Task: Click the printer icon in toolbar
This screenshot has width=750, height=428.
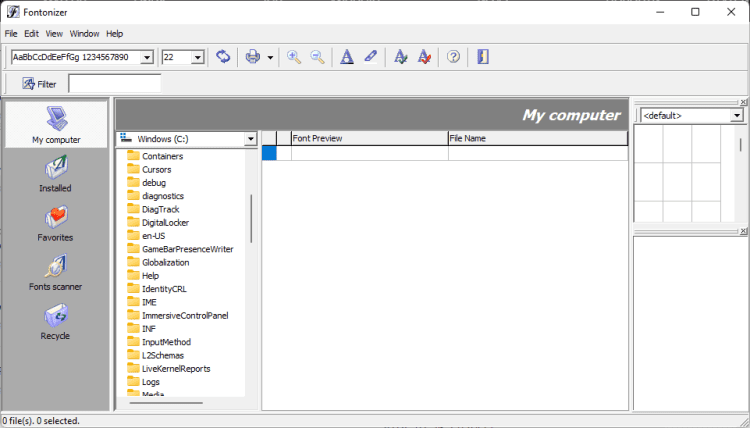Action: 253,57
